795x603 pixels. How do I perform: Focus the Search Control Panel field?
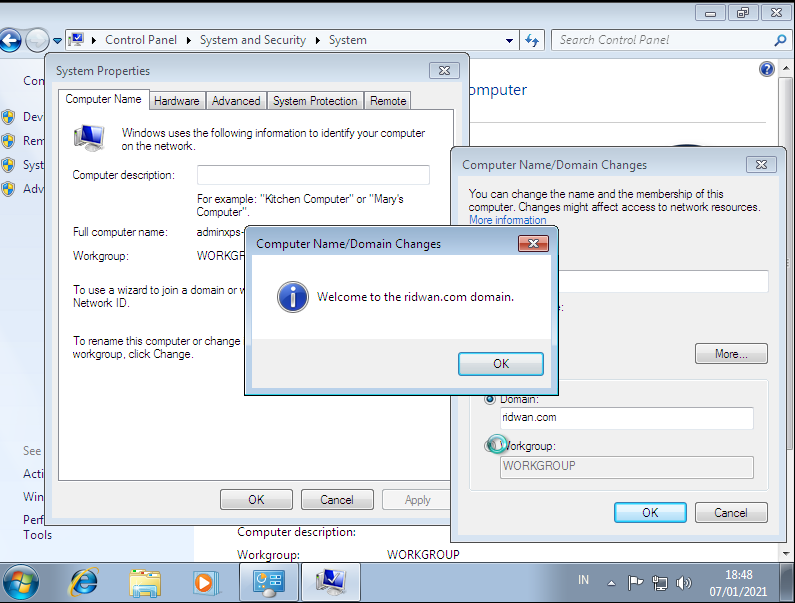[664, 40]
